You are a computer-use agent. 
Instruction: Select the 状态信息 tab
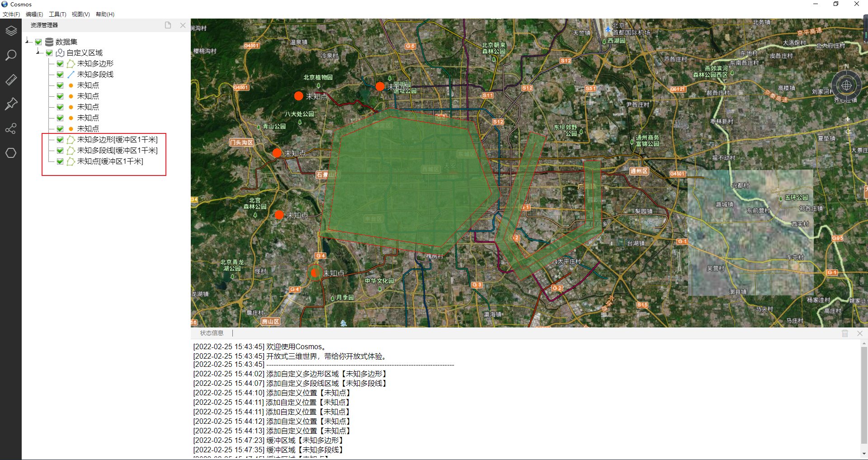pyautogui.click(x=212, y=333)
